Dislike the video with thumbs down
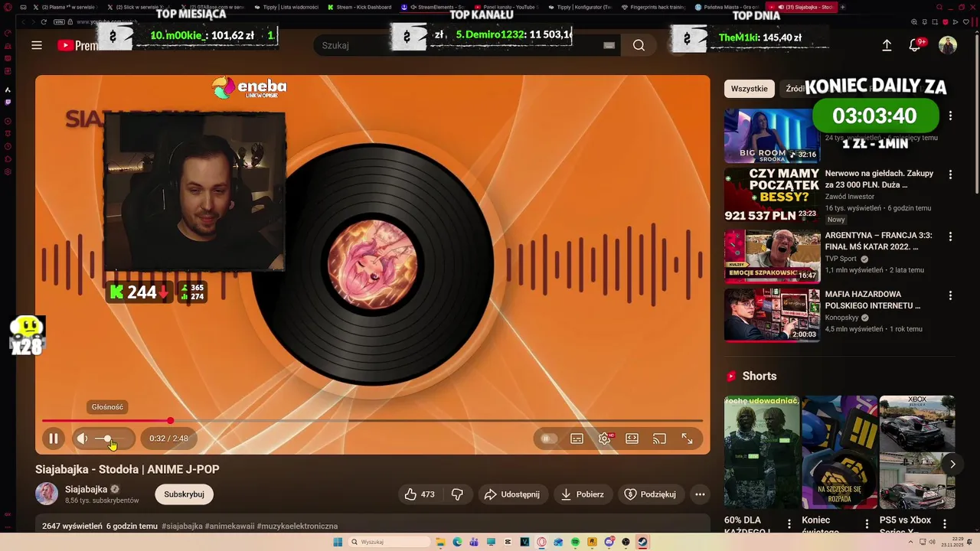This screenshot has width=980, height=551. tap(457, 494)
